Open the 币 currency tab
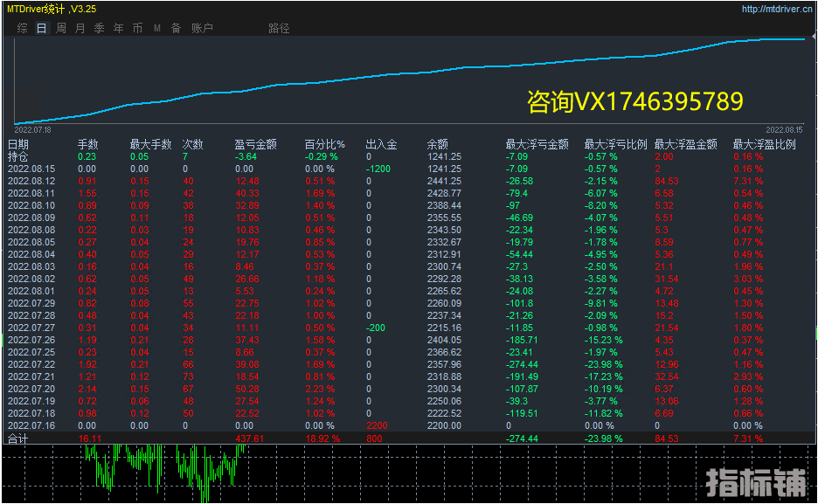Viewport: 818px width, 504px height. coord(137,28)
